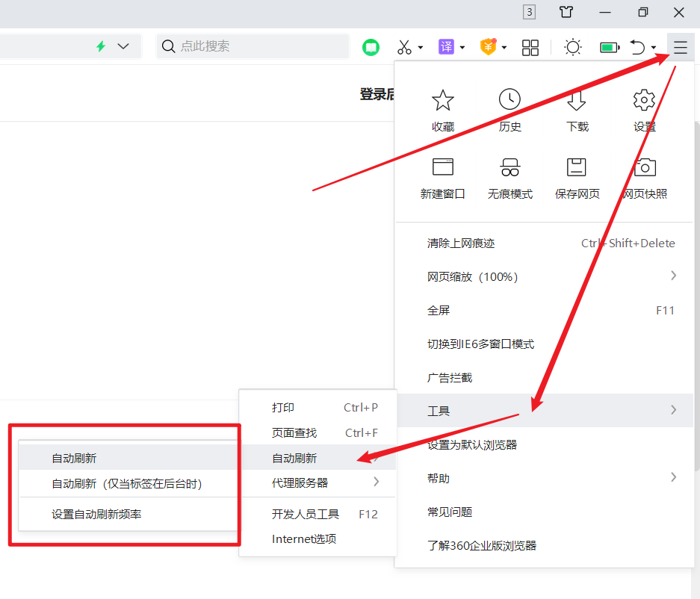Click the undo restore-closed-tab icon
The image size is (700, 599).
point(637,47)
